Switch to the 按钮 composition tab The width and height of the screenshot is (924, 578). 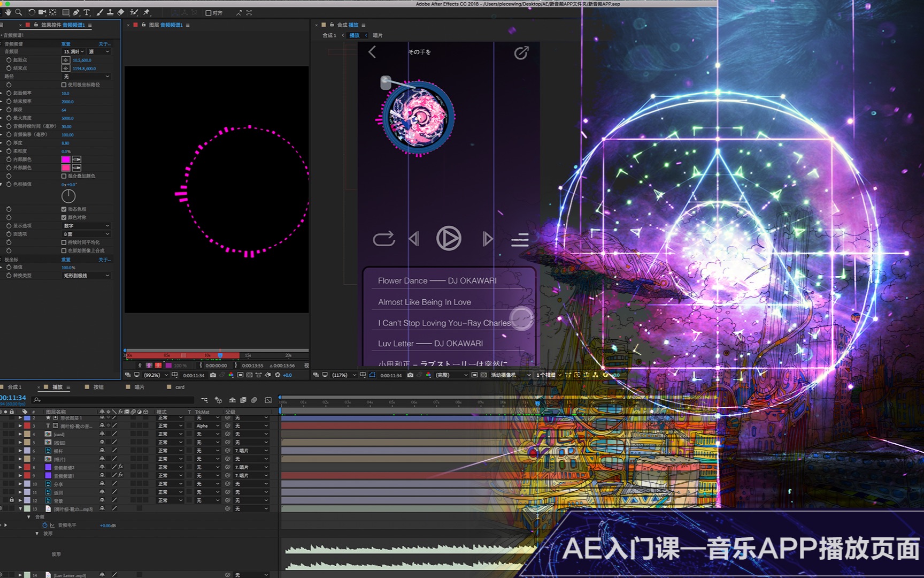(97, 386)
